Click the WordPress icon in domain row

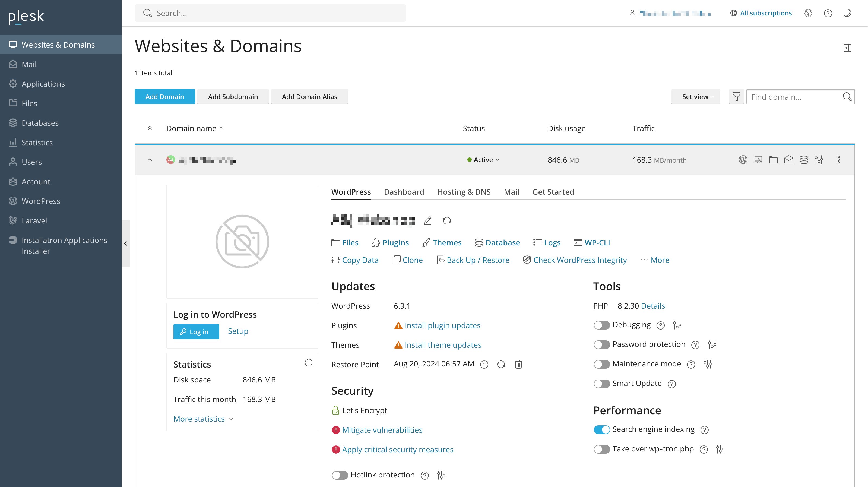743,160
